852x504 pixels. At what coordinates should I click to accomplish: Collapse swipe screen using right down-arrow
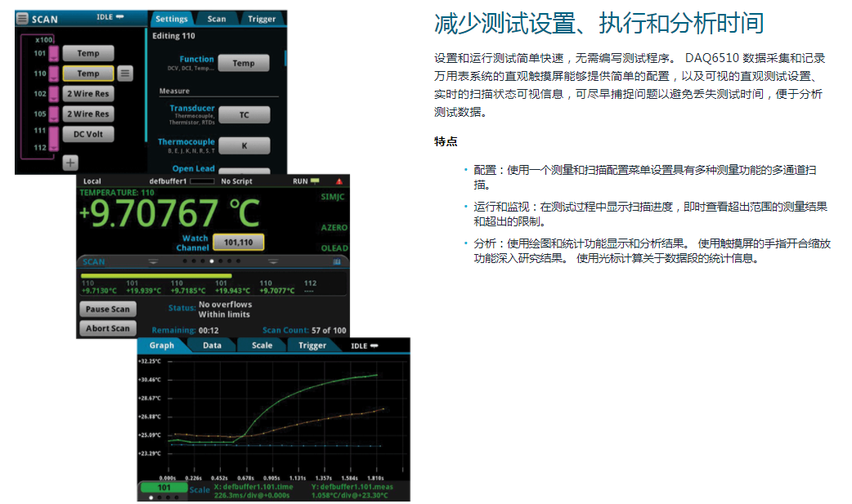coord(273,261)
